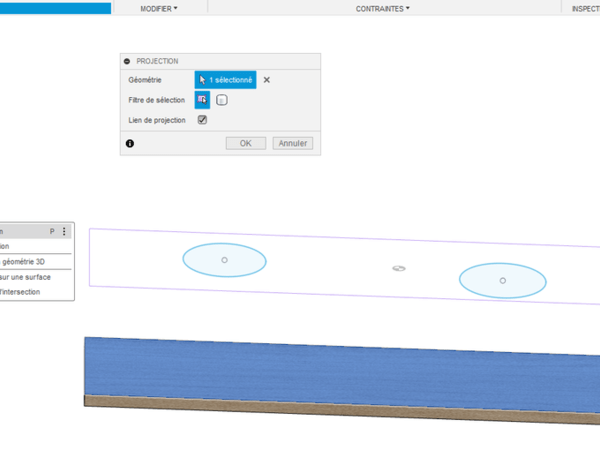Open the INSPECT toolbar menu
Screen dimensions: 600x450
pos(585,8)
